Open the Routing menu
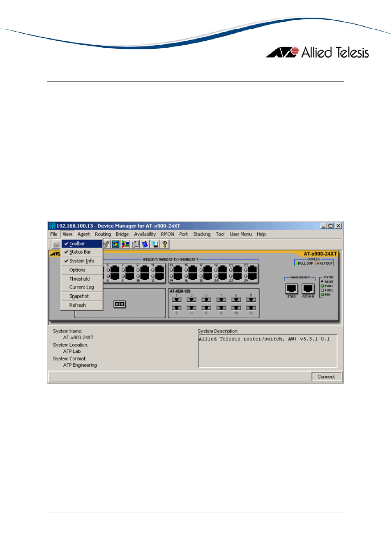 tap(103, 234)
